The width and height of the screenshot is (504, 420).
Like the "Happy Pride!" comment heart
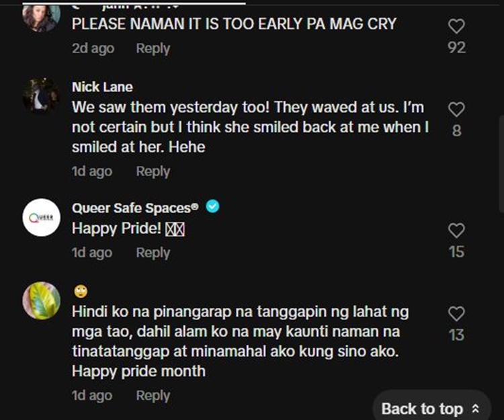(x=456, y=230)
